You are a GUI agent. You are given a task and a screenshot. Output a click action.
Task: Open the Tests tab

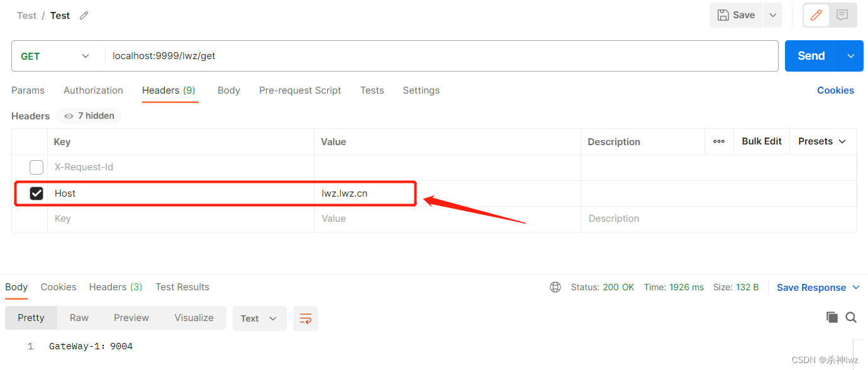click(372, 90)
